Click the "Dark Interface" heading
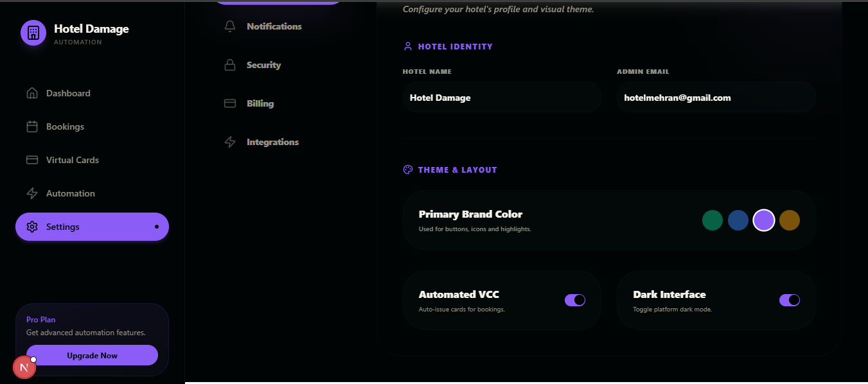 [x=669, y=295]
